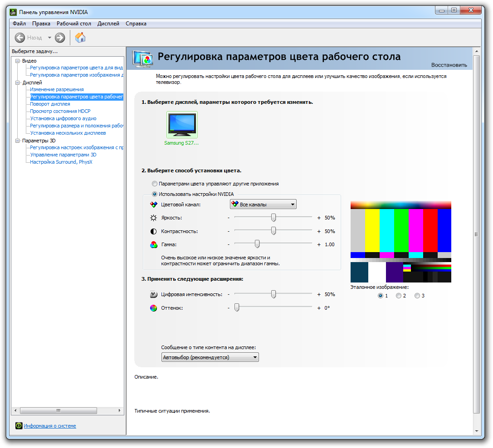Click the brightness plus sign
The image size is (493, 448).
tap(319, 218)
